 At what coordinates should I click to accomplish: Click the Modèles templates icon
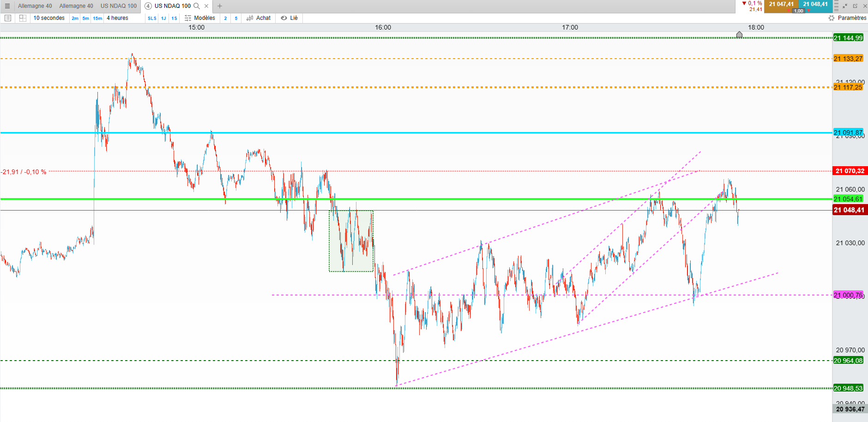click(188, 18)
